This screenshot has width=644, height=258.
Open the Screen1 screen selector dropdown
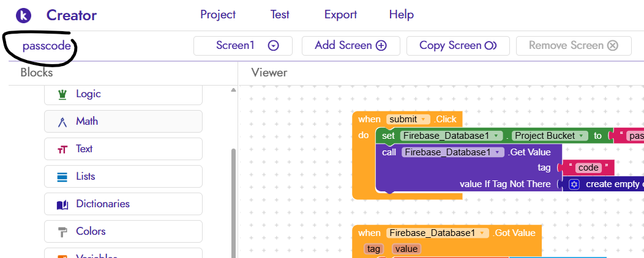point(243,45)
